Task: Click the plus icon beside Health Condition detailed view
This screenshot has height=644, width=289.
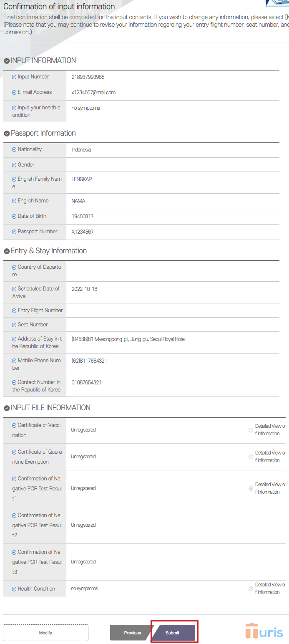Action: 251,588
